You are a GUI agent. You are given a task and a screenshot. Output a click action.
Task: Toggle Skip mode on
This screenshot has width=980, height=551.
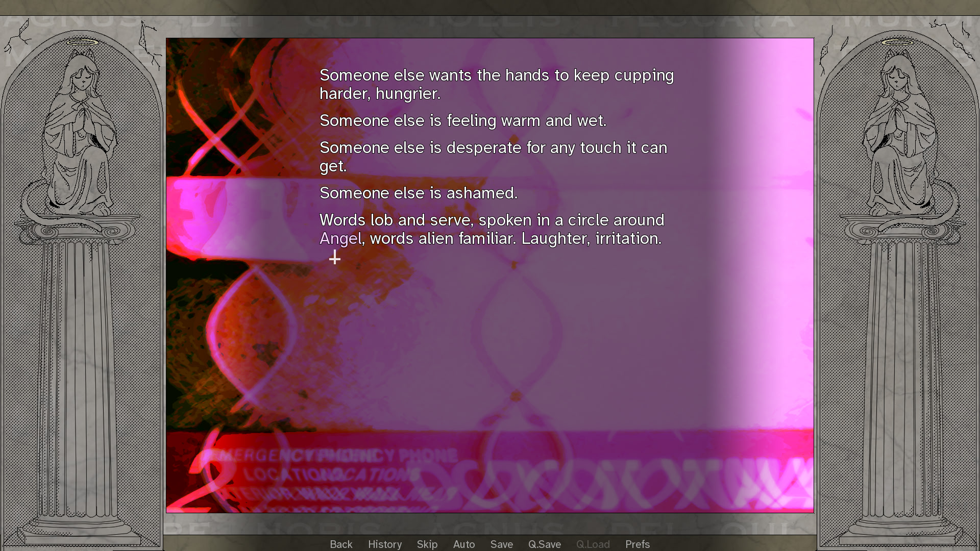point(427,544)
